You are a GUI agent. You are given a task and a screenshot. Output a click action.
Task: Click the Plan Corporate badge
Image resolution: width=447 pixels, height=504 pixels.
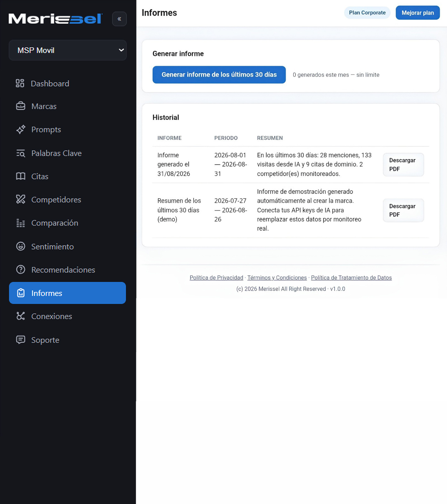(367, 13)
